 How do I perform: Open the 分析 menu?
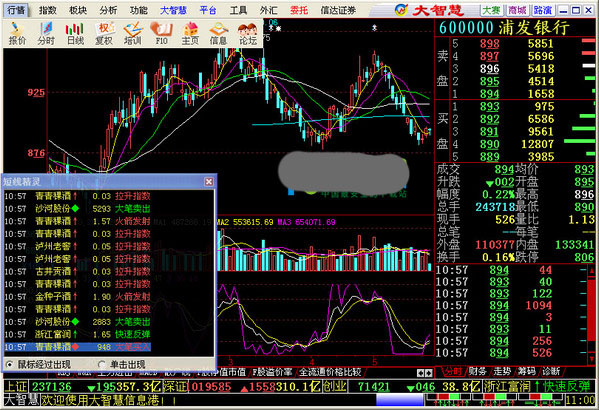click(x=108, y=10)
